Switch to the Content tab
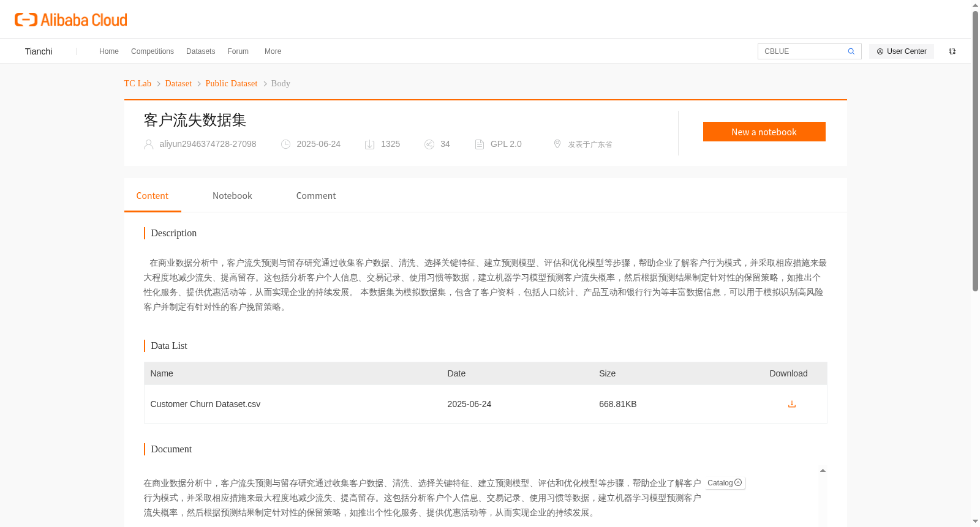This screenshot has height=527, width=980. point(153,196)
